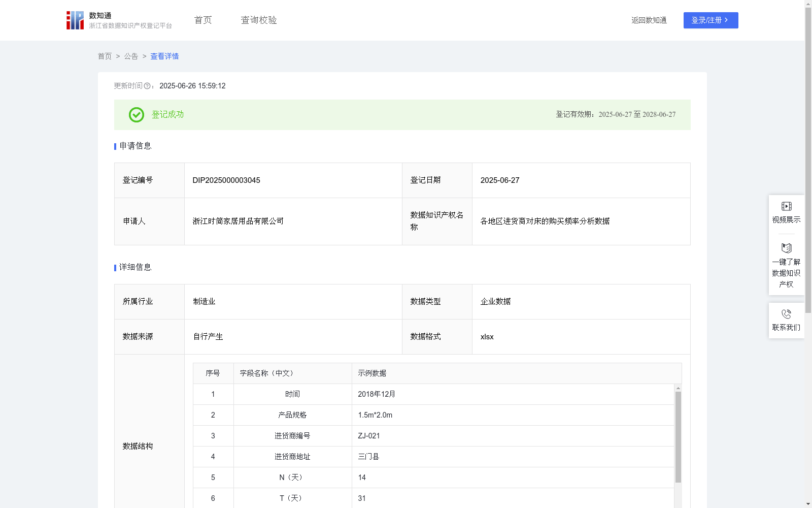Click the 申请信息 section heading

point(136,146)
